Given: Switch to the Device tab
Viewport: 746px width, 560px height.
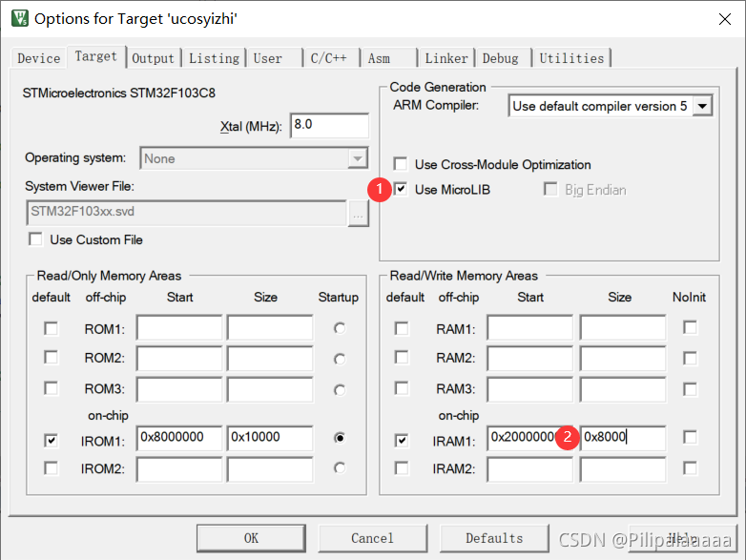Looking at the screenshot, I should coord(38,58).
